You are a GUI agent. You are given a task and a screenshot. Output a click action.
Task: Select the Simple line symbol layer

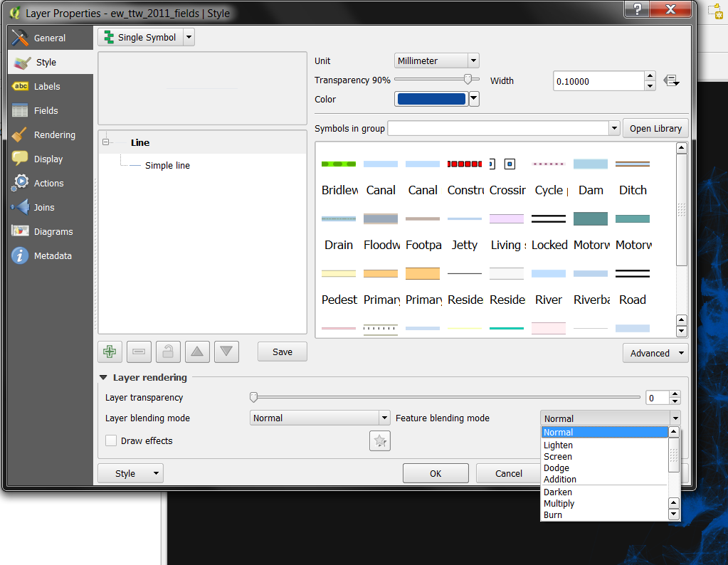pyautogui.click(x=167, y=165)
